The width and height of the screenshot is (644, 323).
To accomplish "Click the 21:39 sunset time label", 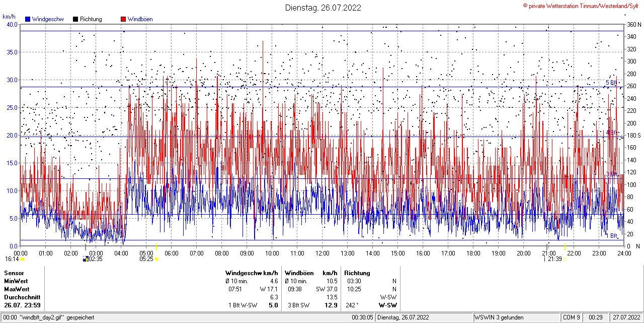I will coord(555,259).
